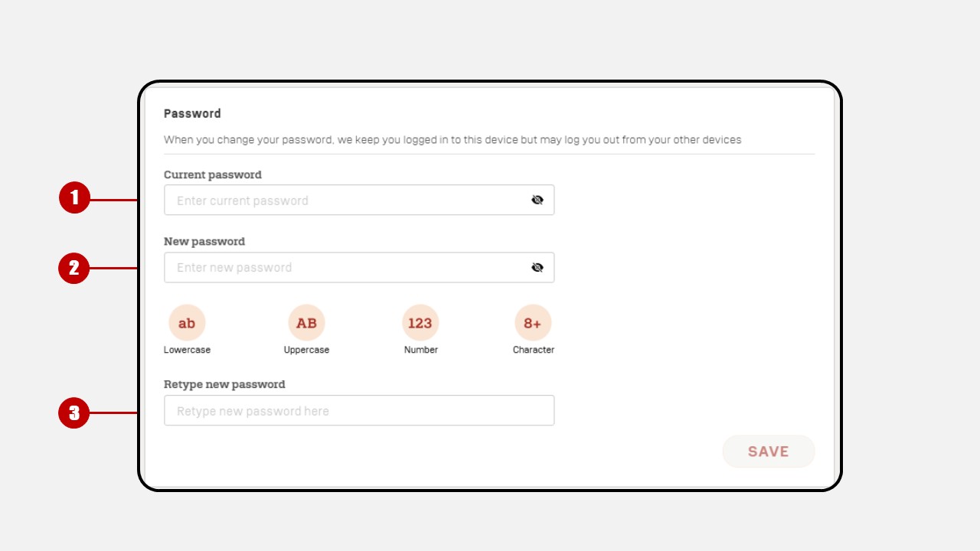
Task: Click the 'AB' uppercase requirement icon
Action: coord(306,323)
